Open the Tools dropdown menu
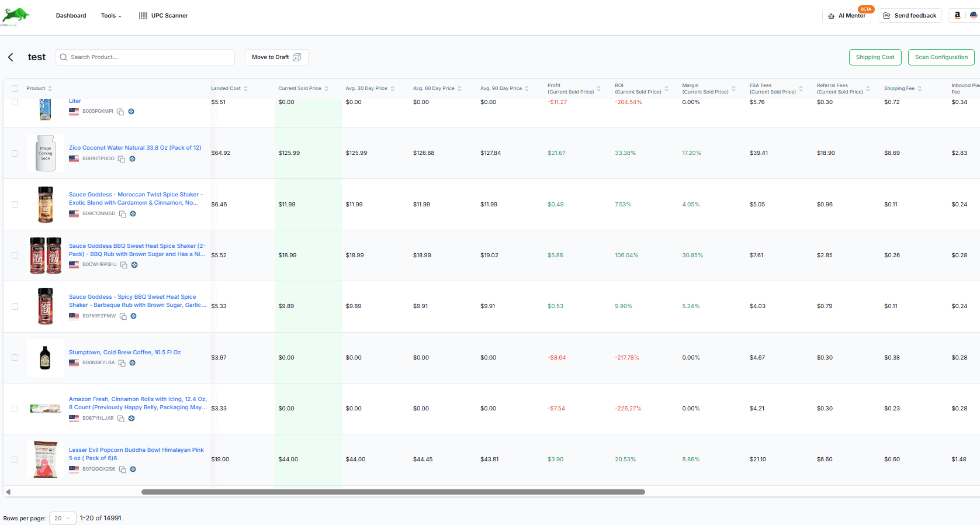This screenshot has height=525, width=980. (111, 16)
